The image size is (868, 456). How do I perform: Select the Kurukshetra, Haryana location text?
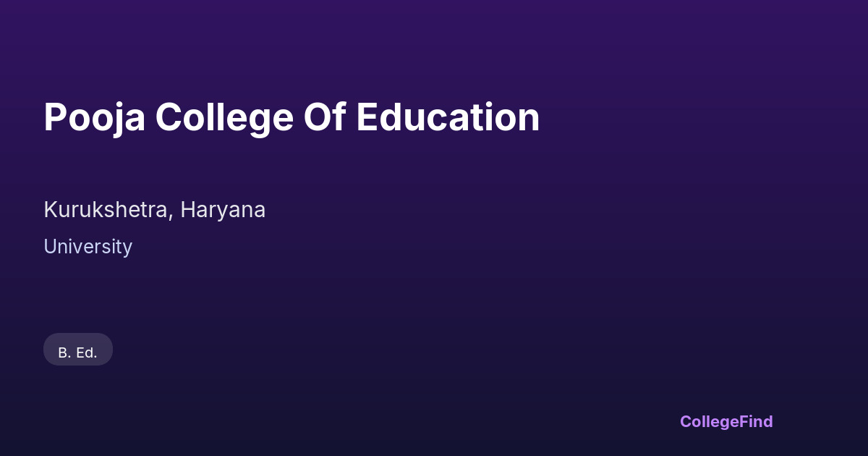click(x=154, y=210)
